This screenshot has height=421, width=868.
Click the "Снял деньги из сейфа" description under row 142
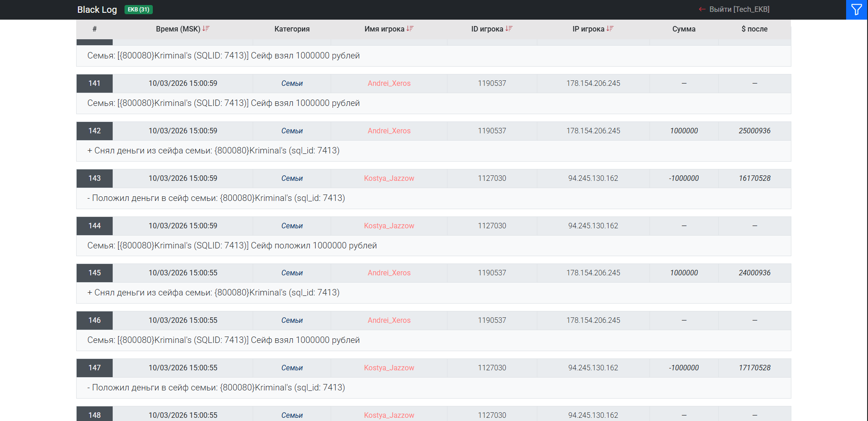point(213,151)
